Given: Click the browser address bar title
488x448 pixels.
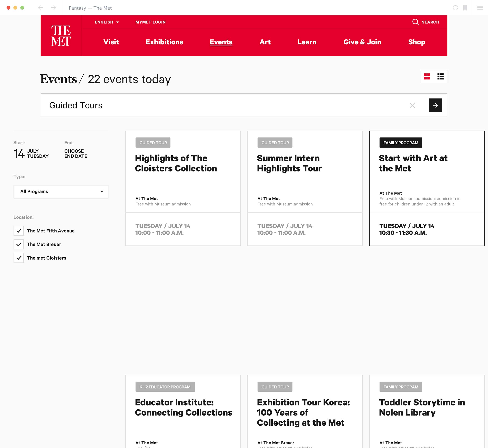Looking at the screenshot, I should pyautogui.click(x=90, y=8).
